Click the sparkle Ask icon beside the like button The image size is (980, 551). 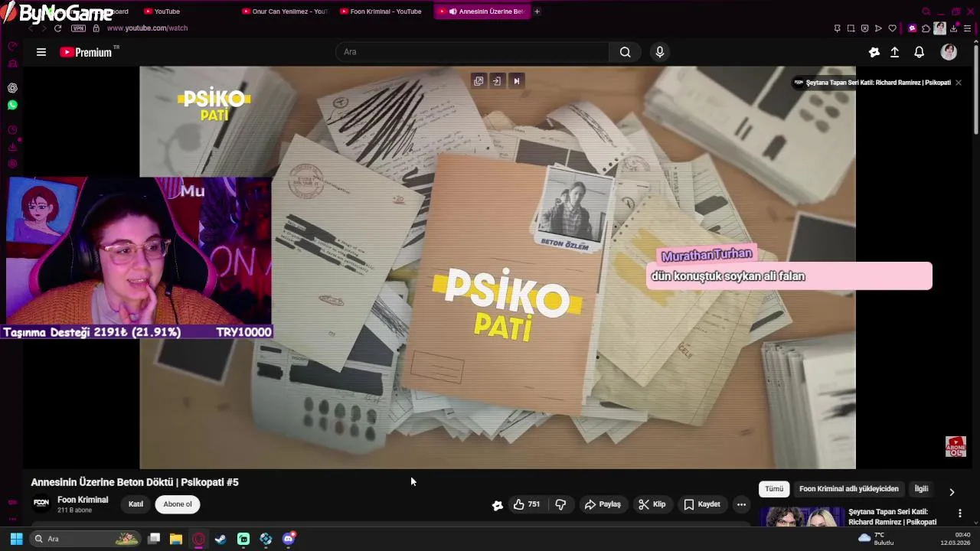(498, 504)
